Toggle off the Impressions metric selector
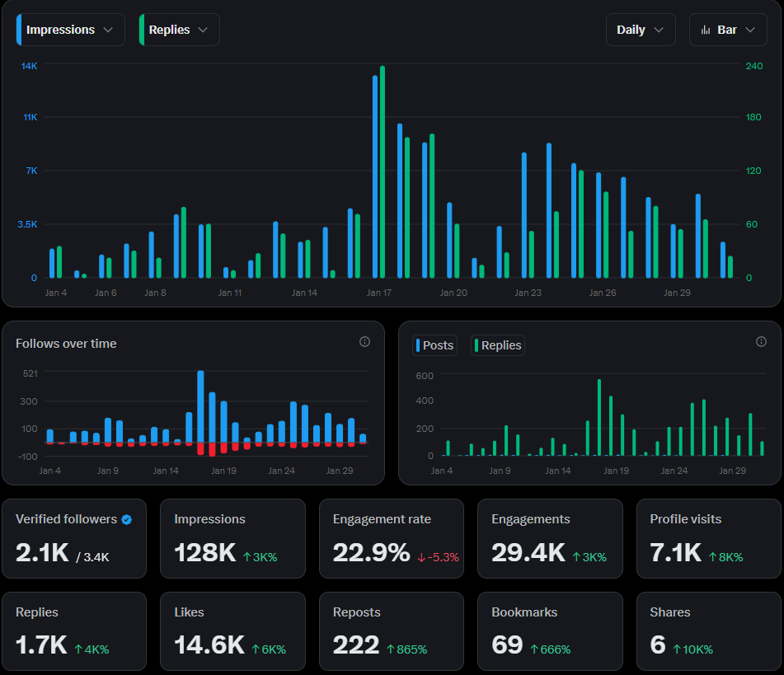Viewport: 784px width, 675px height. tap(68, 29)
